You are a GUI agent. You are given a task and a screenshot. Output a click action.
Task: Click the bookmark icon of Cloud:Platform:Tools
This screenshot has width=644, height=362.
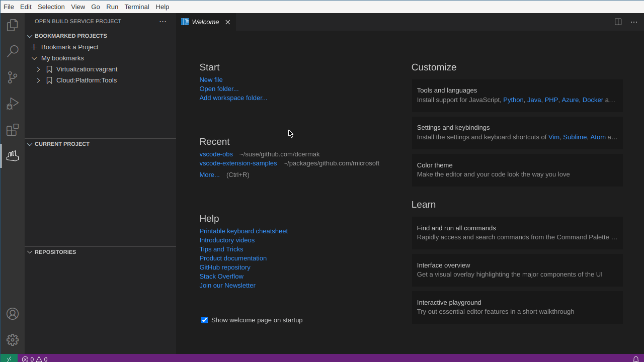(49, 80)
